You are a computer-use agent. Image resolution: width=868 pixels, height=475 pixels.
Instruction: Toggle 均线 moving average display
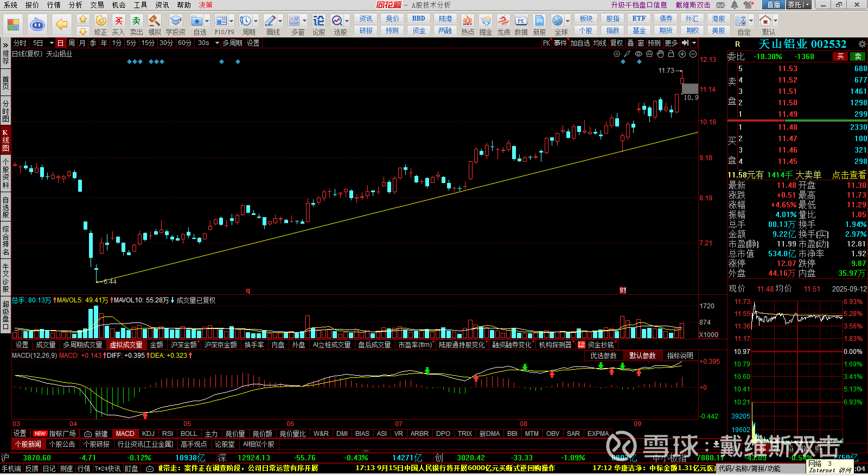(x=599, y=43)
